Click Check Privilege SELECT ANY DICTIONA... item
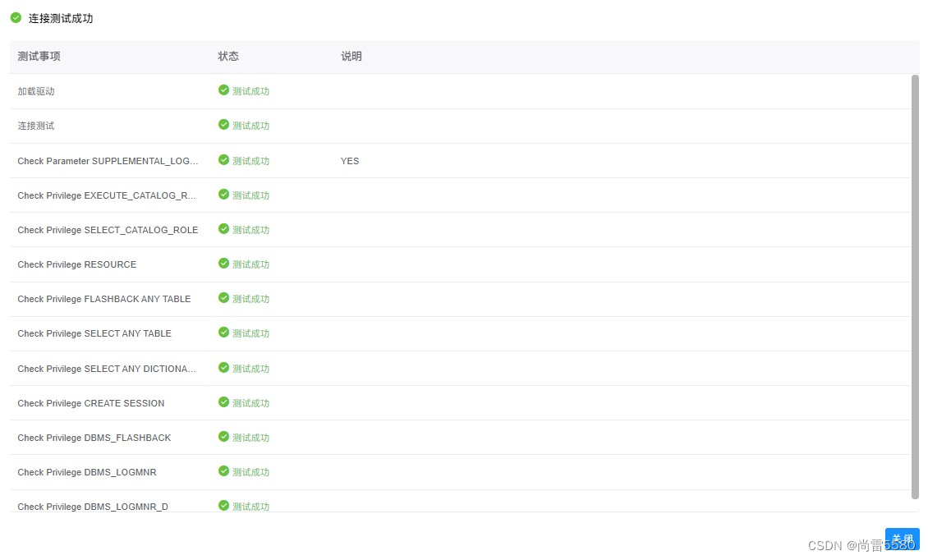The width and height of the screenshot is (928, 560). (107, 369)
